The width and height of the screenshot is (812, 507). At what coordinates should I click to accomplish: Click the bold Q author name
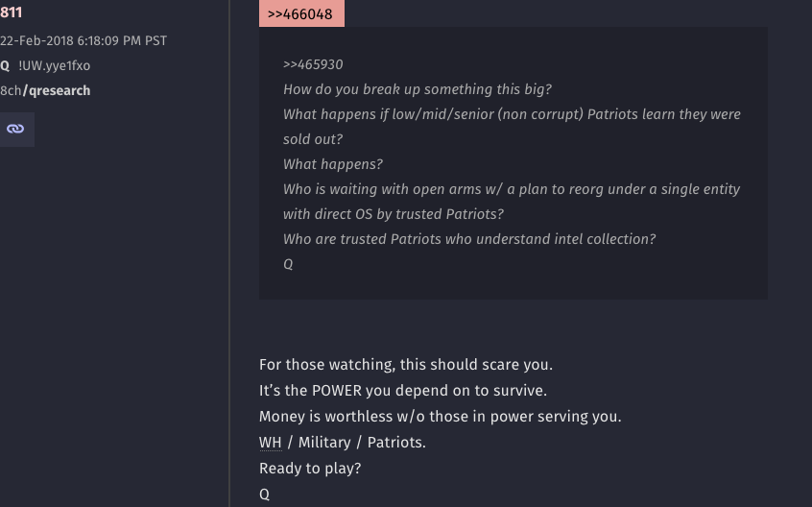(x=5, y=65)
